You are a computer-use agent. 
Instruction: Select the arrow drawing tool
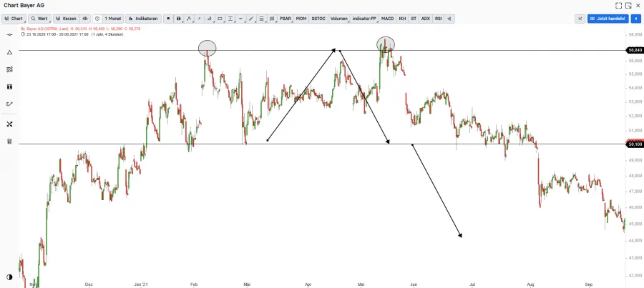(199, 19)
